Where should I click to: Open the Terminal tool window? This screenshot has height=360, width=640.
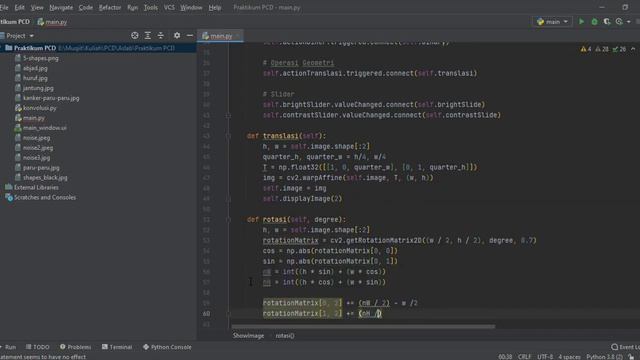117,347
